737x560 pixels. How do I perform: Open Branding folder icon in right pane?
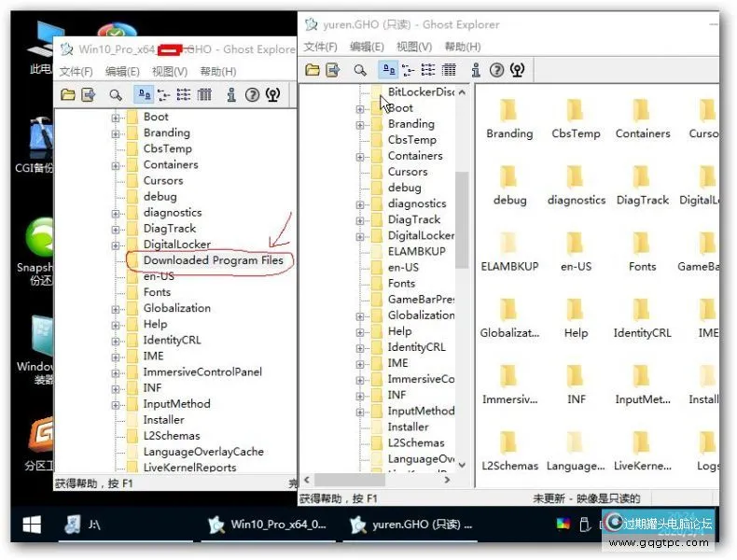(508, 110)
